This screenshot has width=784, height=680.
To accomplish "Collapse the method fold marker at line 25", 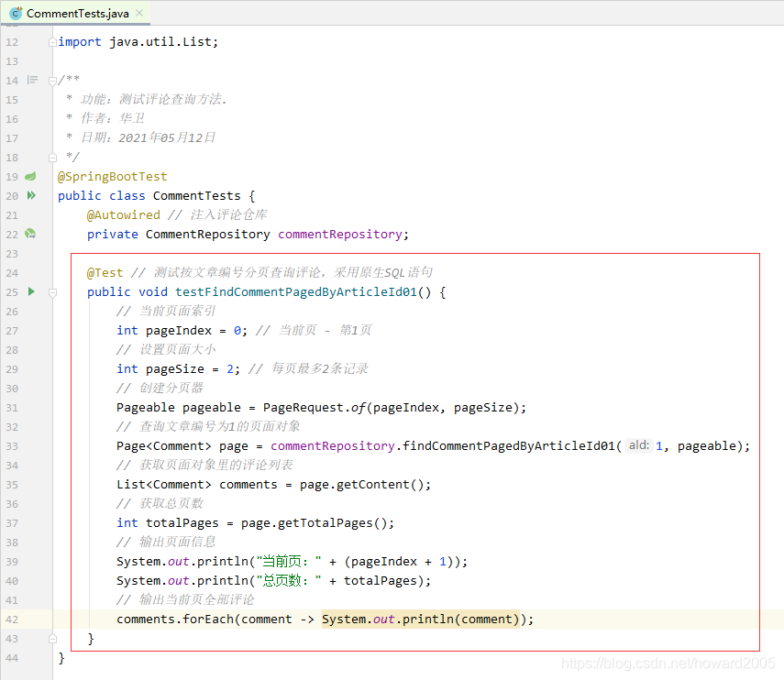I will click(52, 292).
